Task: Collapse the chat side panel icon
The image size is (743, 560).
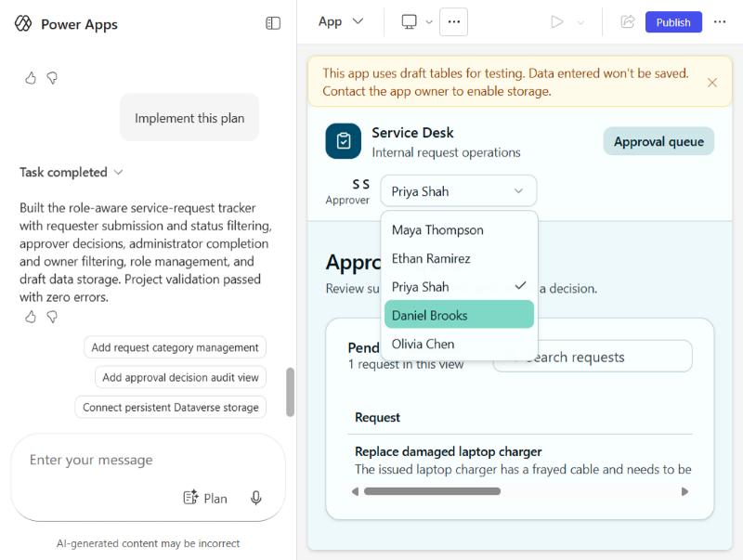Action: point(273,23)
